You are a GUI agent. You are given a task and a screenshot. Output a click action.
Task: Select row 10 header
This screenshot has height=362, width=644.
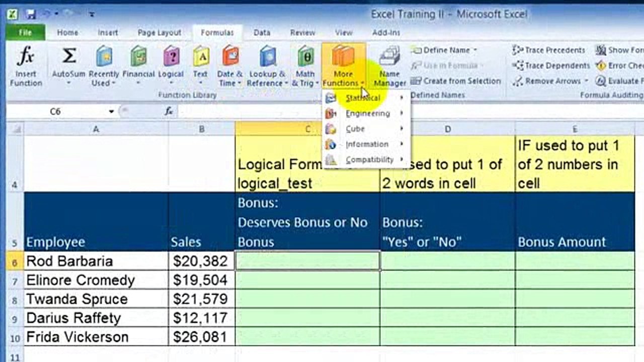click(x=15, y=337)
